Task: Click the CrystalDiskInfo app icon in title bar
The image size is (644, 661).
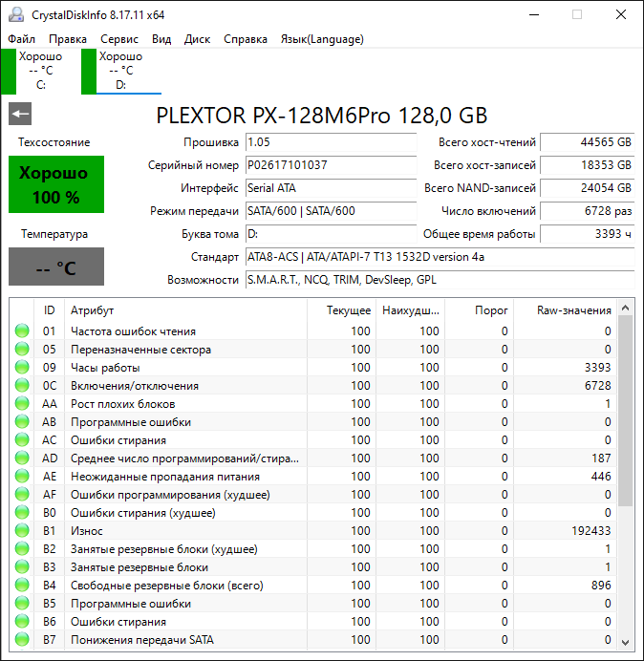Action: [x=16, y=14]
